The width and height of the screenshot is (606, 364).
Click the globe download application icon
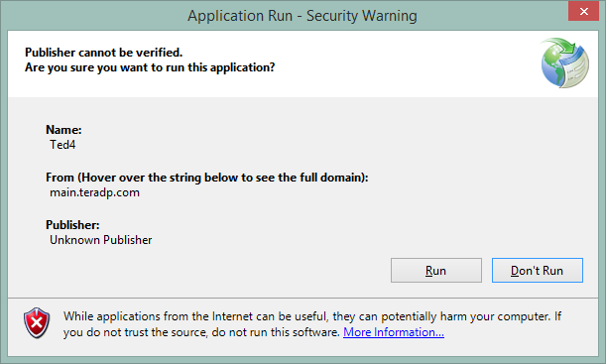pyautogui.click(x=564, y=62)
